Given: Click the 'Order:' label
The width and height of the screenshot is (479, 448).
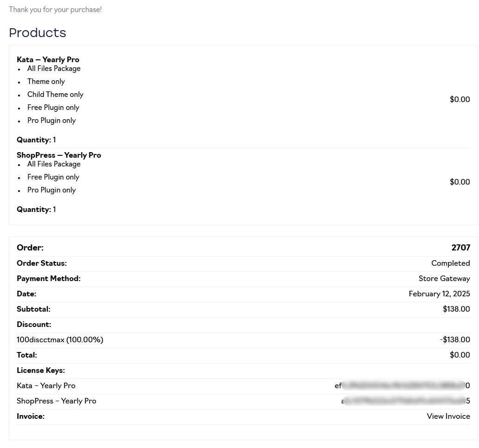Looking at the screenshot, I should pyautogui.click(x=30, y=248).
